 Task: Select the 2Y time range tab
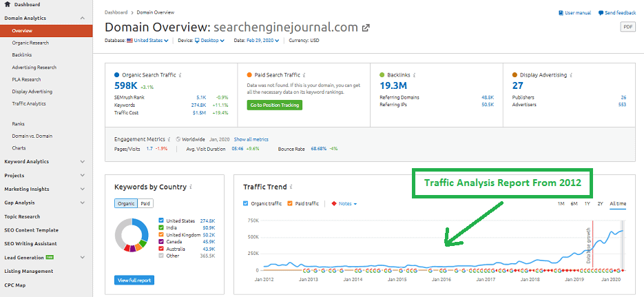point(600,203)
